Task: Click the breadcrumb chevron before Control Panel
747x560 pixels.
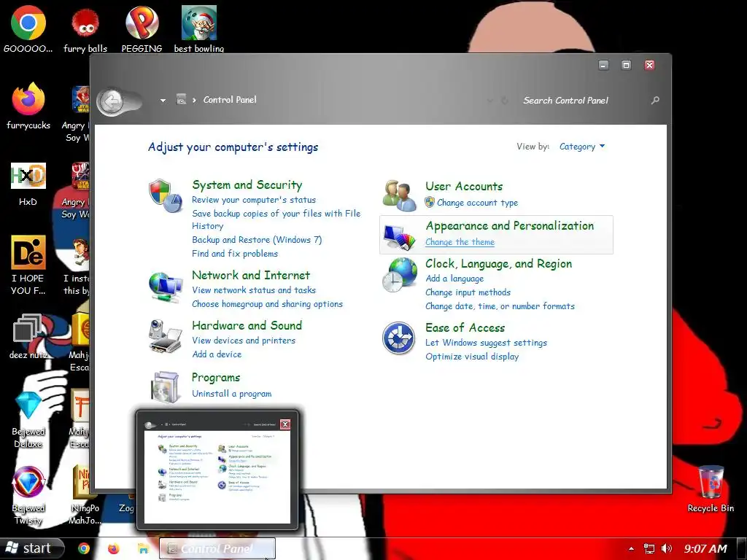Action: (x=194, y=100)
